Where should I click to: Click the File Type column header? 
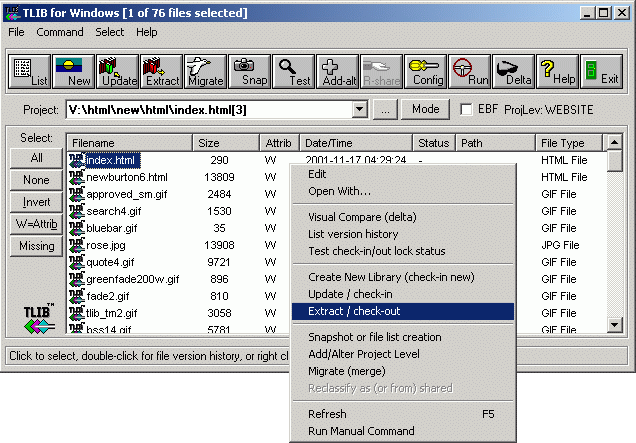pos(569,143)
